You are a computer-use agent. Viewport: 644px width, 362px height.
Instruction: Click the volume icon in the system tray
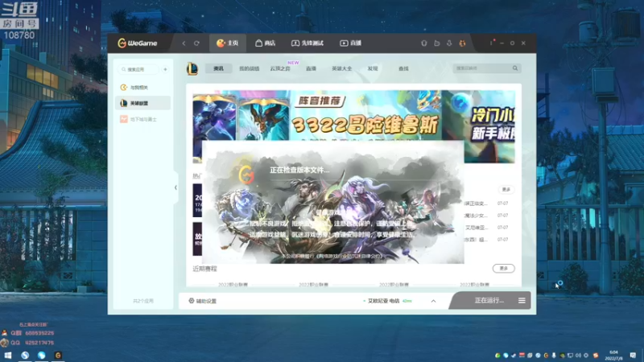(578, 356)
